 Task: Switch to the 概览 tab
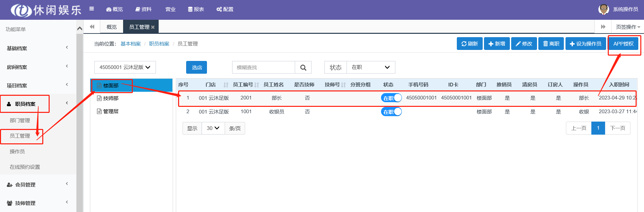tap(111, 27)
